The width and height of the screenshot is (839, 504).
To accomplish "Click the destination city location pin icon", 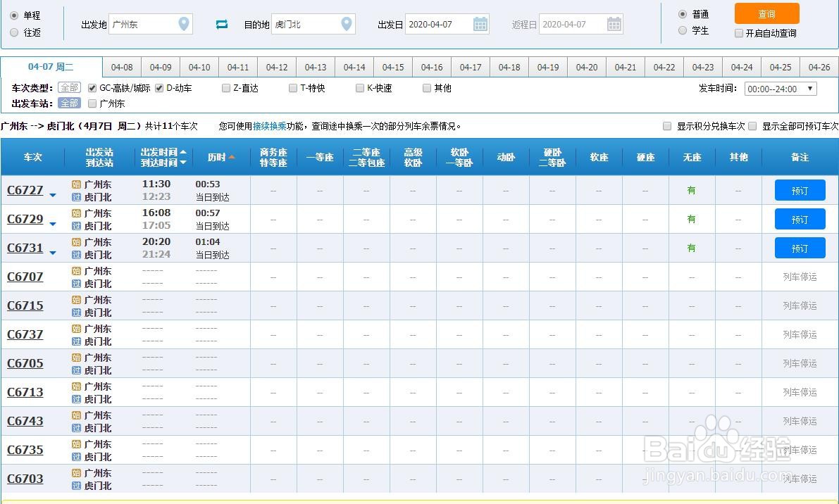I will (346, 23).
